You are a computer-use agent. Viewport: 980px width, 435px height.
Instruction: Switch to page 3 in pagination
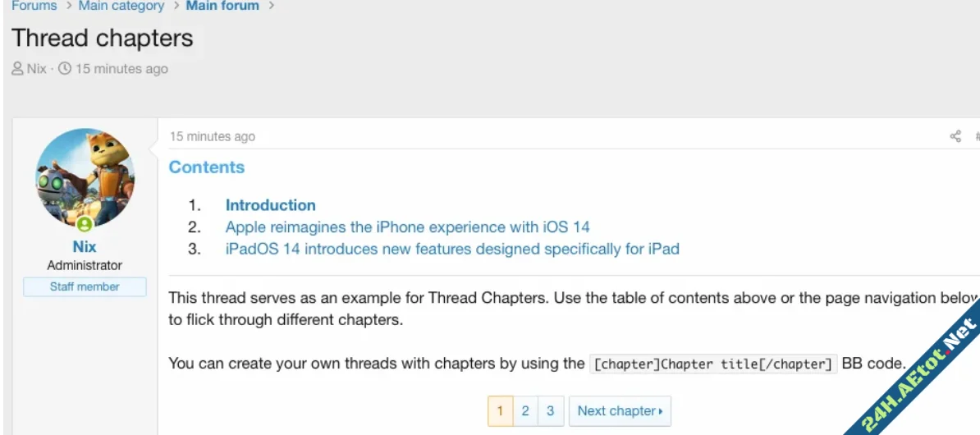point(550,411)
